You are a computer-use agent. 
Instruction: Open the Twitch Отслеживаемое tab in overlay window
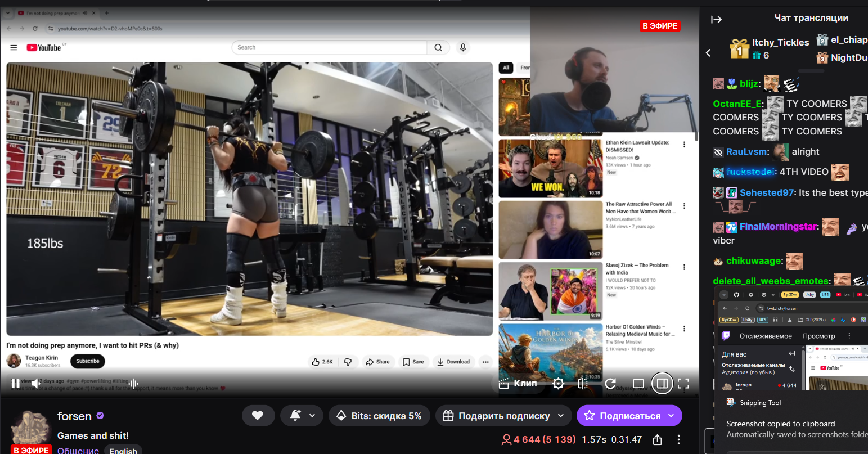pyautogui.click(x=766, y=336)
